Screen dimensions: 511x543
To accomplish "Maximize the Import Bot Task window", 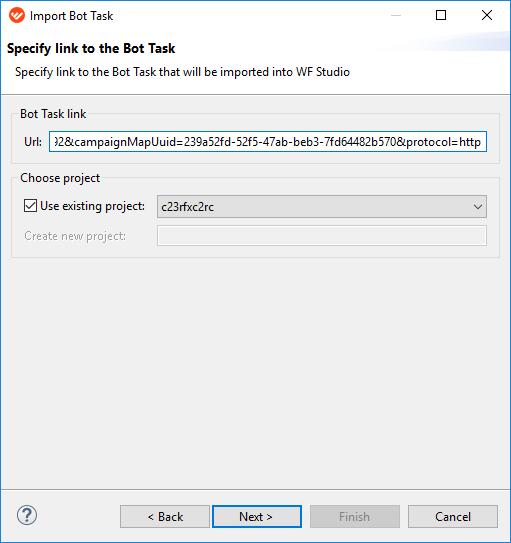I will [441, 15].
